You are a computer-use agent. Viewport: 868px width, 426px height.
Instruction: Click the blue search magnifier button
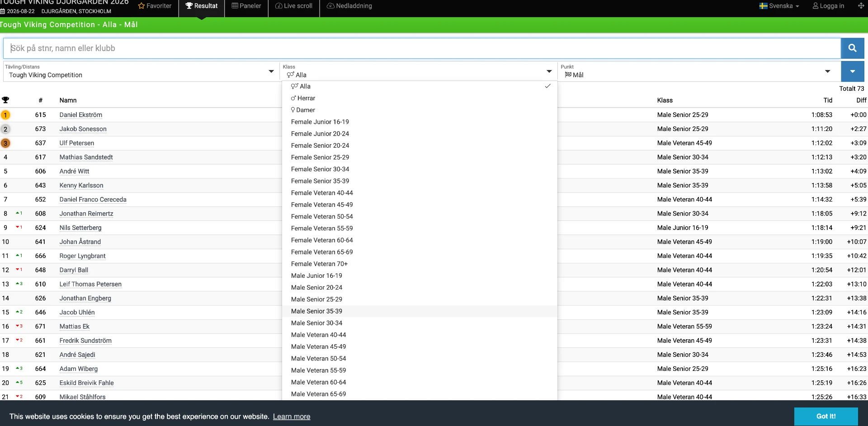click(852, 48)
